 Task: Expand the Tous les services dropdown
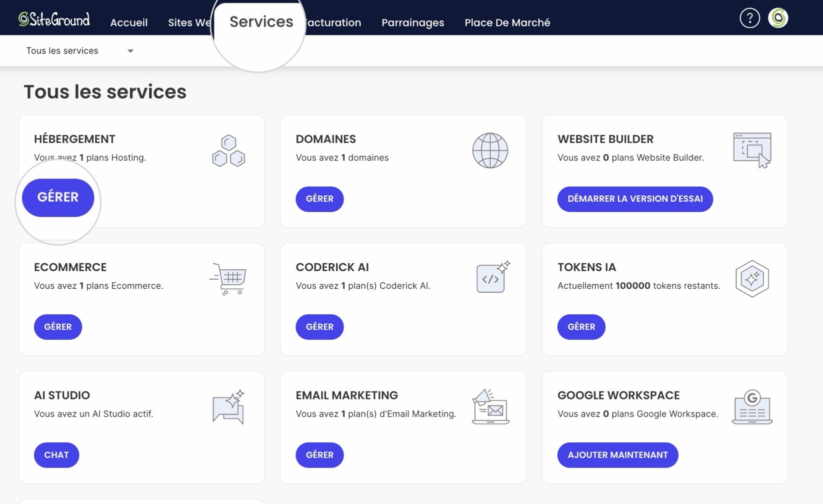79,51
